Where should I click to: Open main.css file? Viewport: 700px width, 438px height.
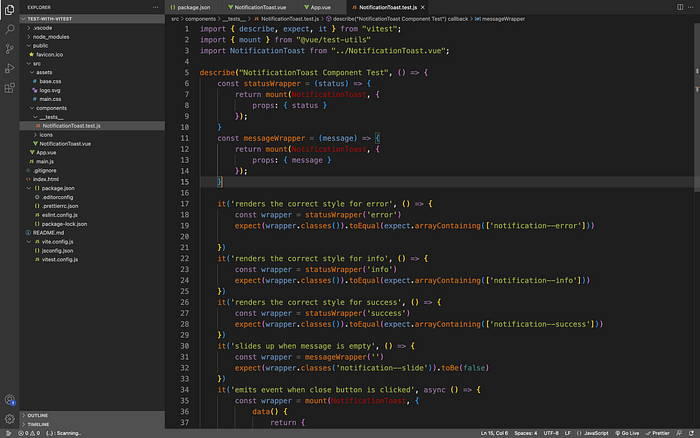click(x=92, y=99)
